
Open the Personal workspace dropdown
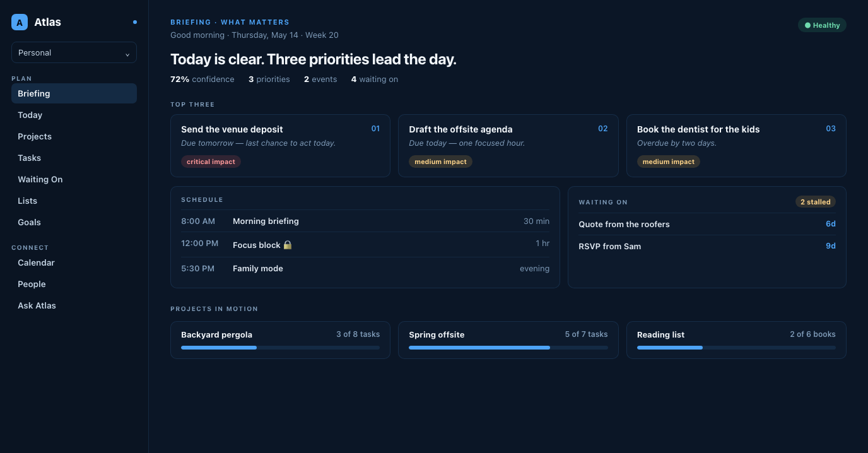74,52
